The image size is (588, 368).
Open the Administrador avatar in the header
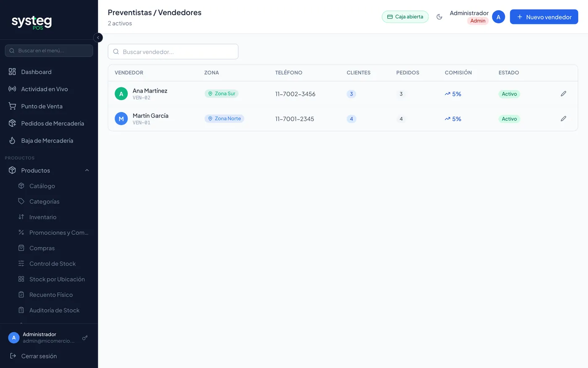pos(499,17)
